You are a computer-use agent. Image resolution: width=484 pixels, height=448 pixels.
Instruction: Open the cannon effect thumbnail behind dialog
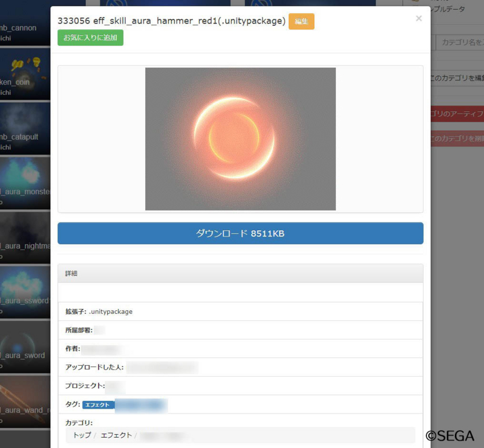(25, 23)
